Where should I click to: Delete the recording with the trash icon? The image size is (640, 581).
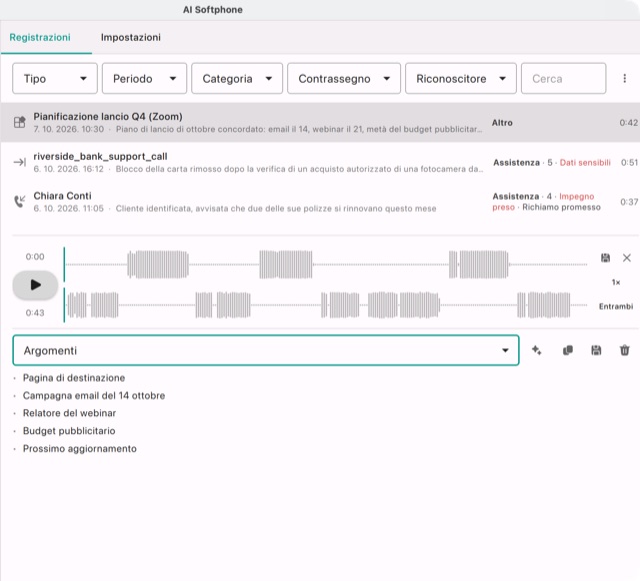(624, 350)
